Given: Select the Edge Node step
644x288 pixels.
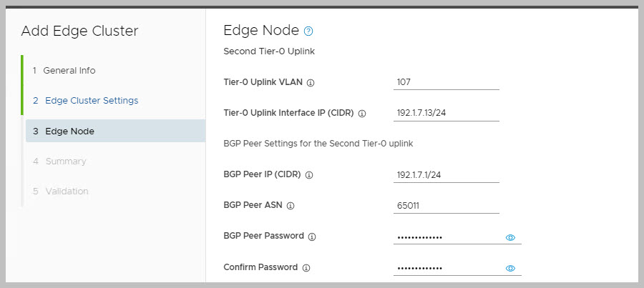Looking at the screenshot, I should pyautogui.click(x=69, y=131).
